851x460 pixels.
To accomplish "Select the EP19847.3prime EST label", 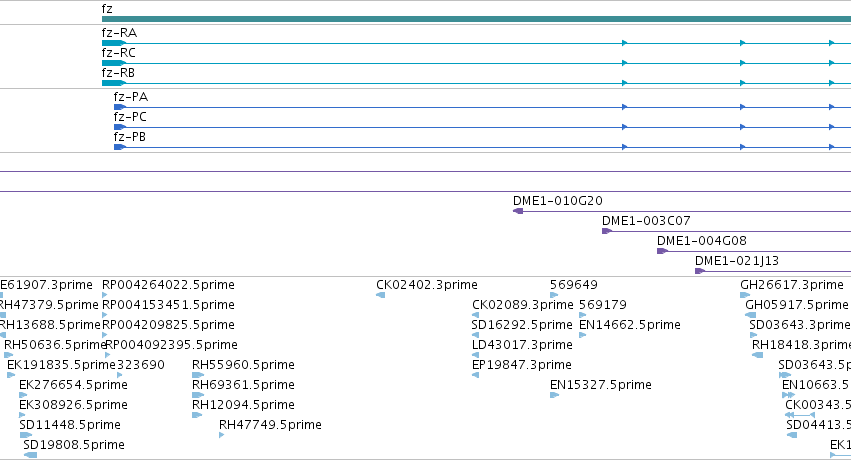I will pyautogui.click(x=522, y=365).
